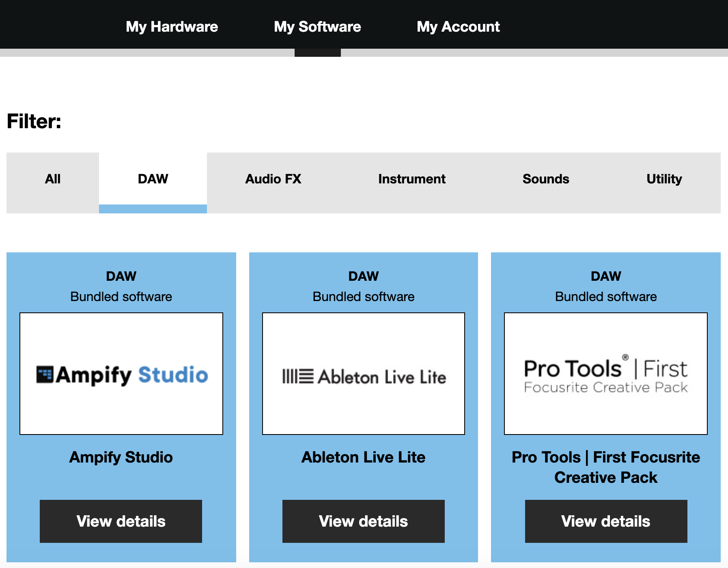Select the Ampify Studio product thumbnail
Screen dimensions: 728x568
(121, 374)
